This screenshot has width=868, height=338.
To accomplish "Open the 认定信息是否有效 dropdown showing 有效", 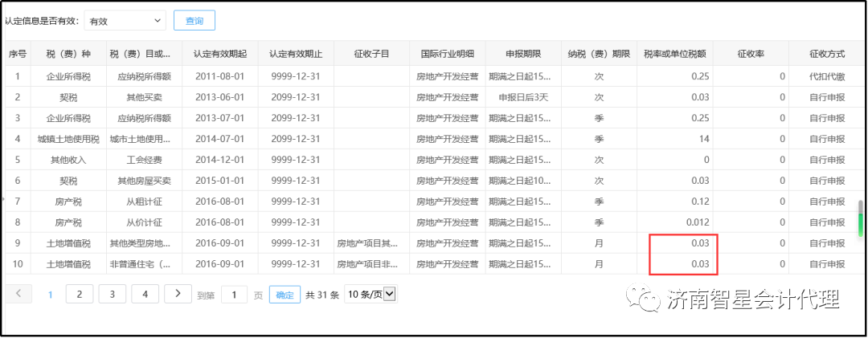I will [x=125, y=21].
